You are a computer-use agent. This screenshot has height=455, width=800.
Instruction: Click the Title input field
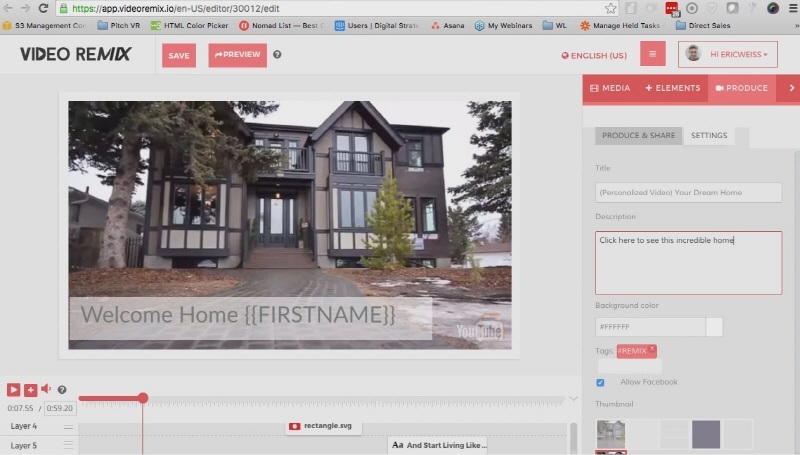coord(688,193)
